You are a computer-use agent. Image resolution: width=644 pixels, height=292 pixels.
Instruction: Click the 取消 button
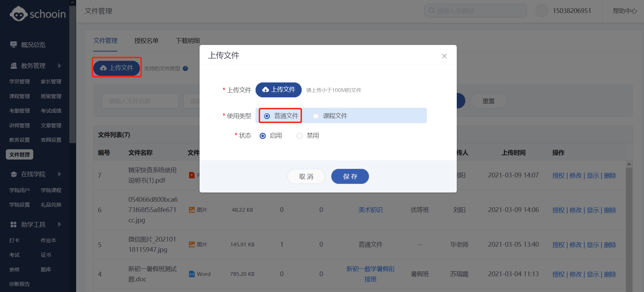tap(306, 176)
